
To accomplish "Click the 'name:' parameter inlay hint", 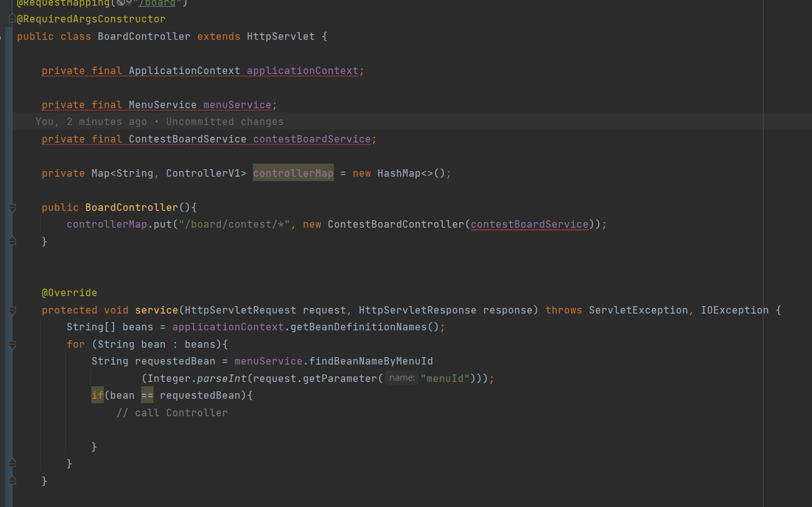I will [402, 378].
